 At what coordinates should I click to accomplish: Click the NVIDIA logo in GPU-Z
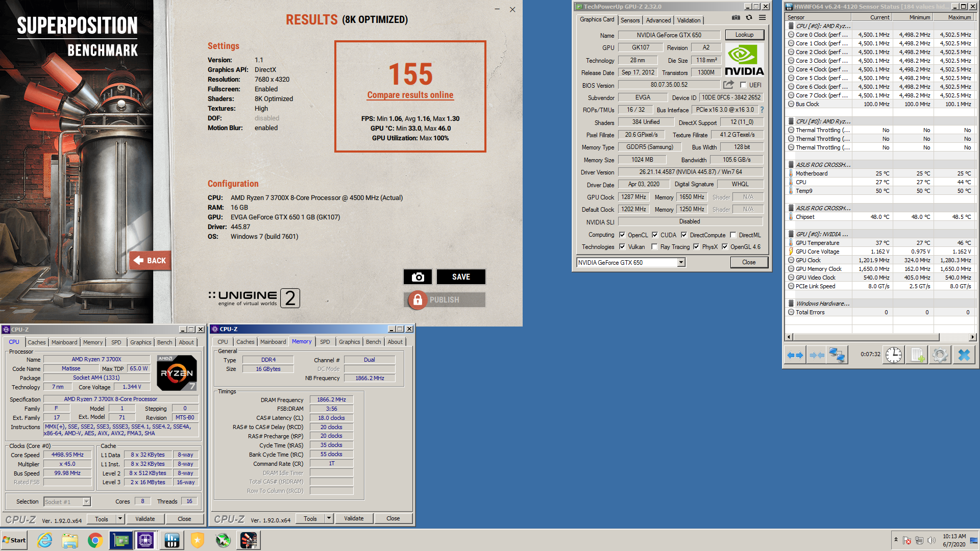(x=744, y=60)
